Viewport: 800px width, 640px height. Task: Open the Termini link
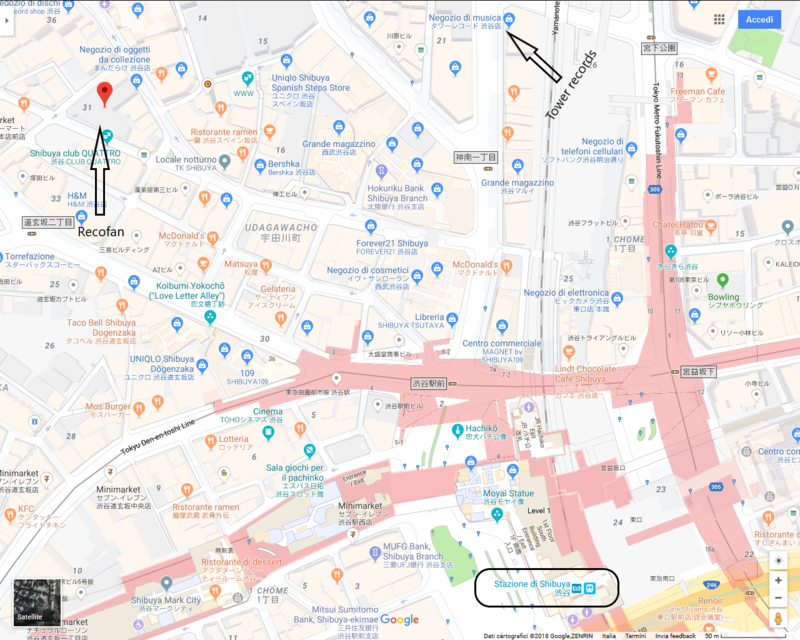[x=638, y=634]
